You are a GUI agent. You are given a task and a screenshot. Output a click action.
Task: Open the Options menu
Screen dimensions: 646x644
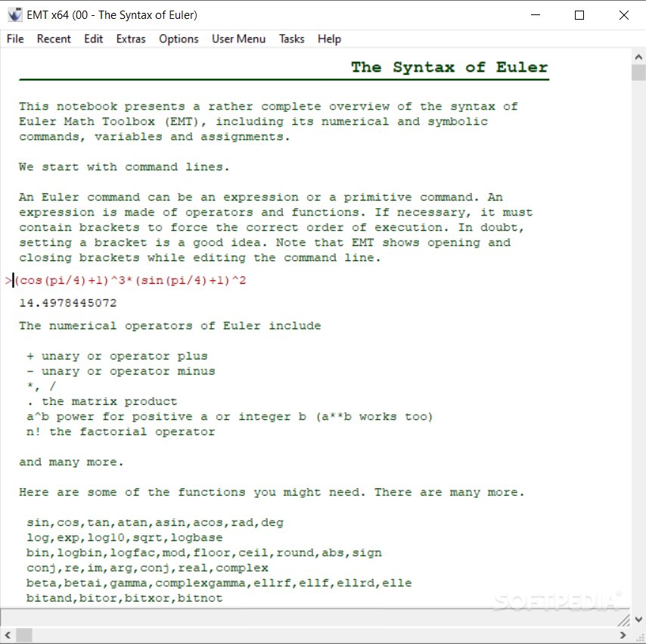(179, 39)
